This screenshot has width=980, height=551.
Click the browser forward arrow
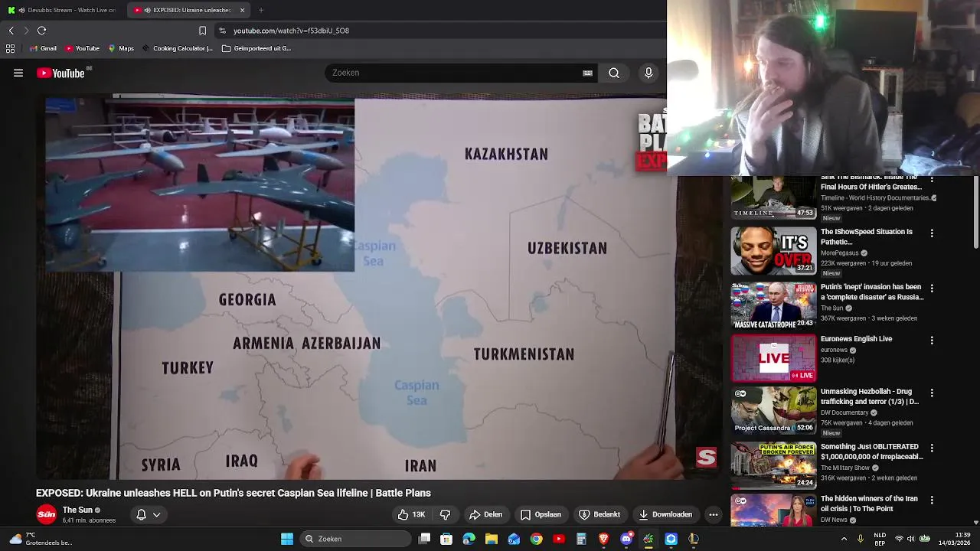[x=26, y=31]
